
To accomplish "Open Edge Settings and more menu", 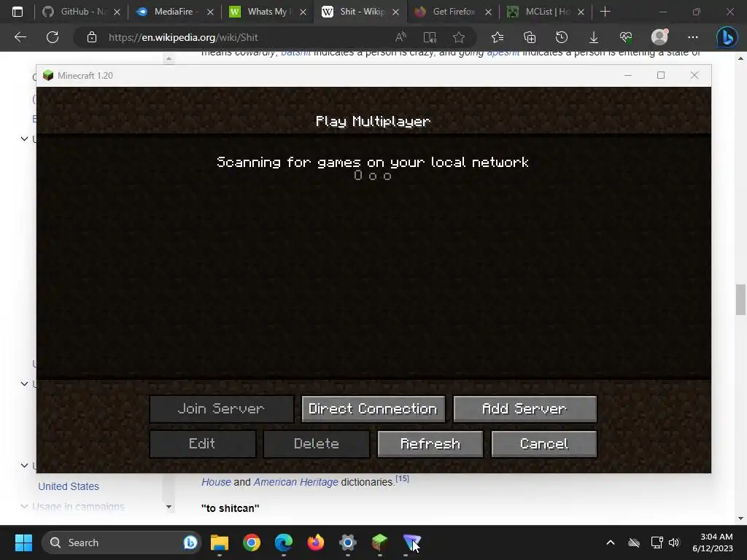I will click(x=693, y=37).
